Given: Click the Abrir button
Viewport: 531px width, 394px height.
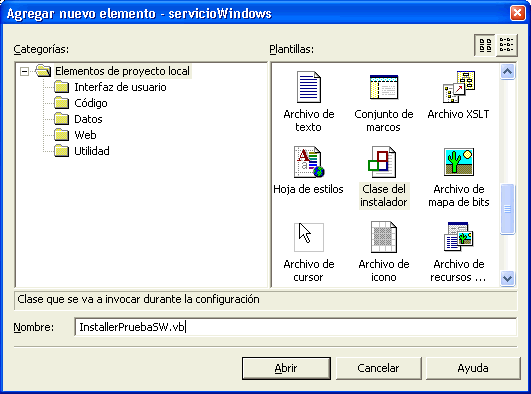Looking at the screenshot, I should pos(286,368).
